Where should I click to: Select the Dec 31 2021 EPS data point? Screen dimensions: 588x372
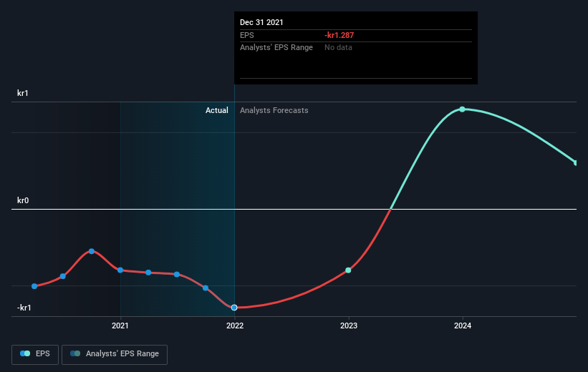point(234,308)
